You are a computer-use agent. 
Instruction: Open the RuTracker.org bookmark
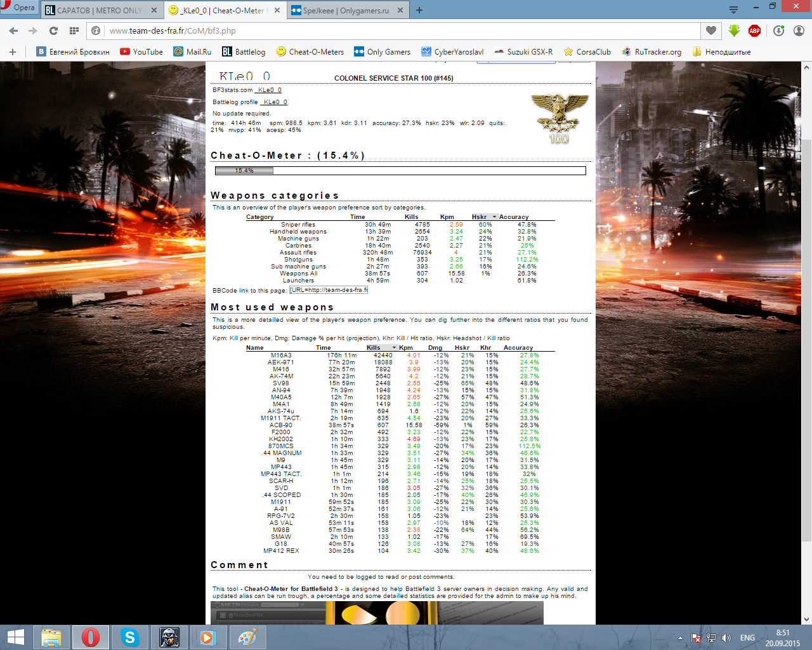[x=657, y=52]
